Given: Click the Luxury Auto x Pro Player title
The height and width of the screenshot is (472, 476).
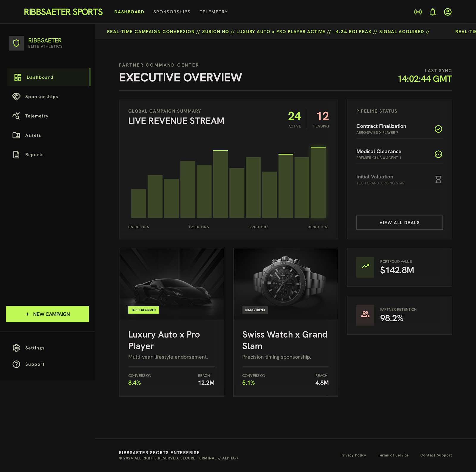Looking at the screenshot, I should coord(164,340).
